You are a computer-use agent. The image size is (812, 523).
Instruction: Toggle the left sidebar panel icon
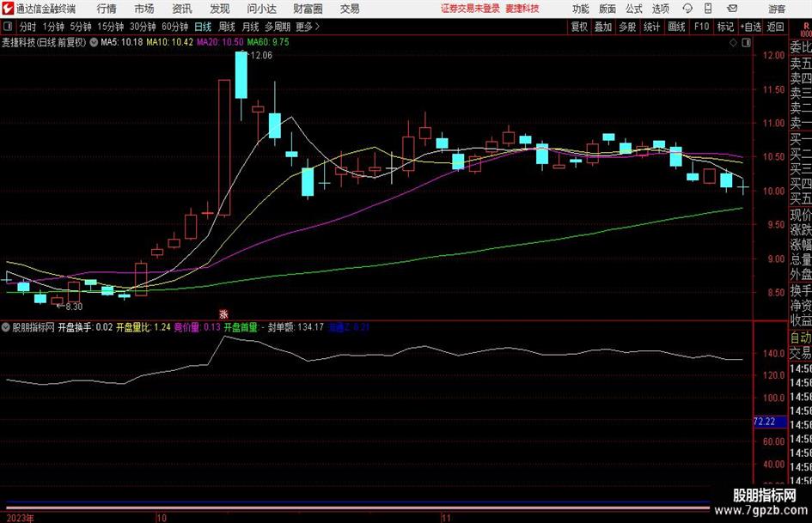(x=7, y=27)
